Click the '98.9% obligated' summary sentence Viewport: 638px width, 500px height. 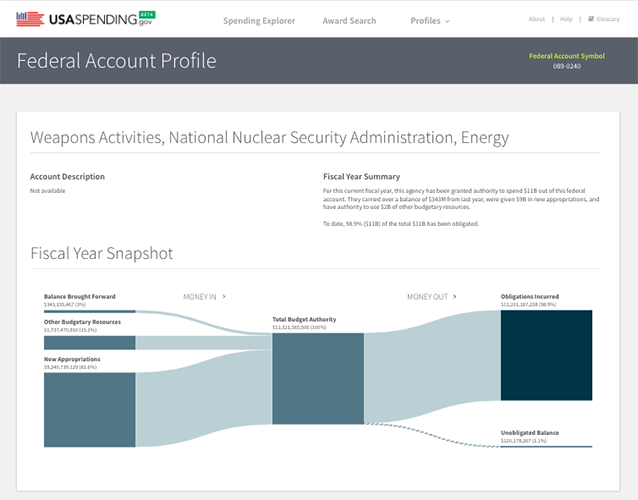[x=401, y=224]
